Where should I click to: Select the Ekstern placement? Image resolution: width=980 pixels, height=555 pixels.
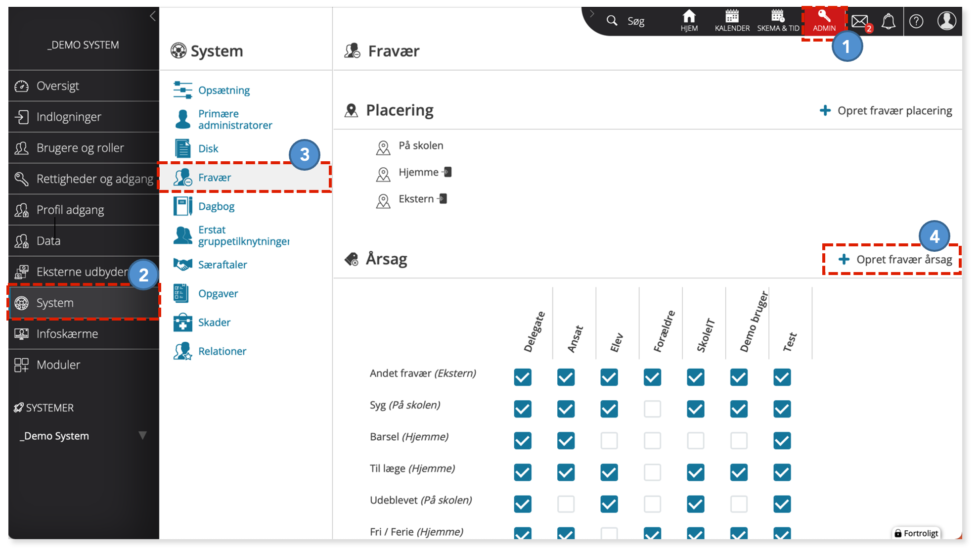click(416, 199)
